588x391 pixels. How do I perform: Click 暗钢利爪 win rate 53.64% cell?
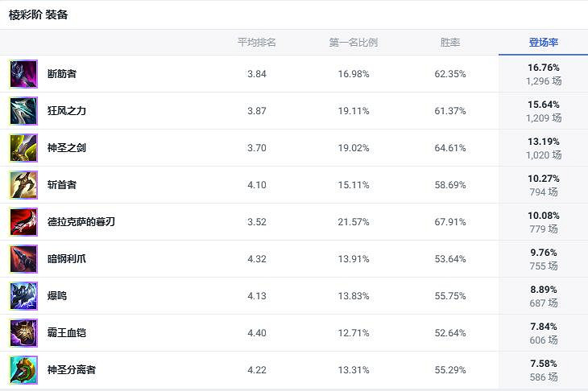(450, 259)
